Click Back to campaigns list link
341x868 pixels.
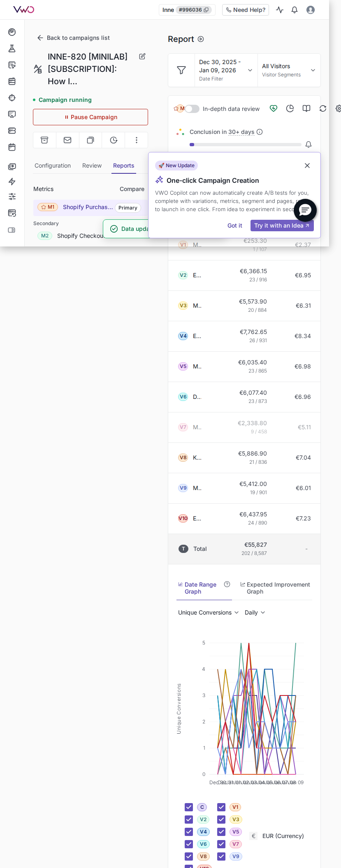[74, 38]
